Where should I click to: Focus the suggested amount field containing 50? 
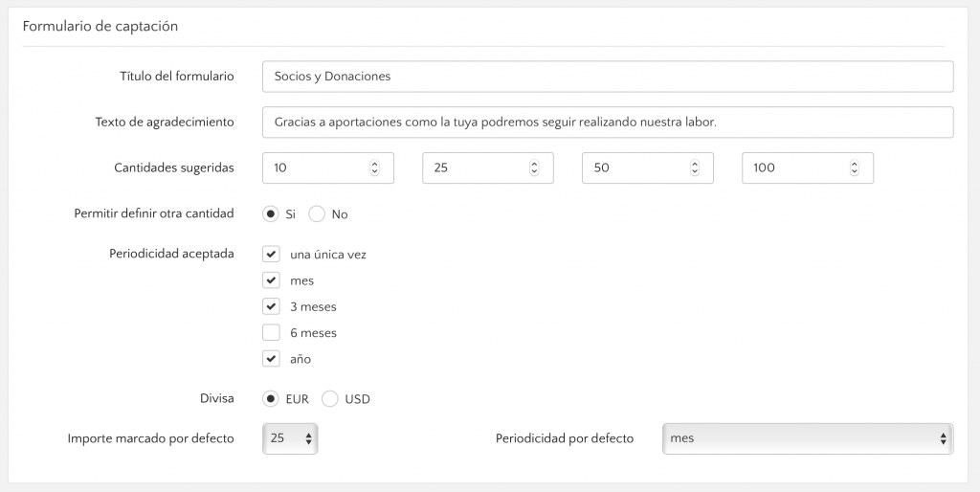[x=648, y=168]
